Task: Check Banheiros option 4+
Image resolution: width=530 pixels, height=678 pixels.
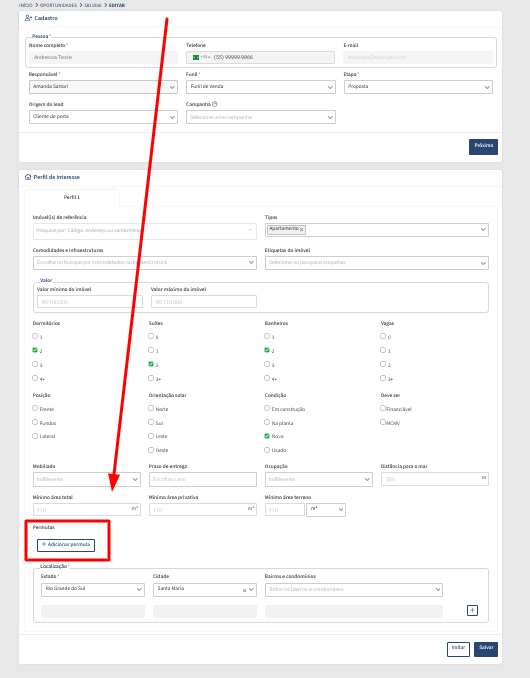Action: [267, 378]
